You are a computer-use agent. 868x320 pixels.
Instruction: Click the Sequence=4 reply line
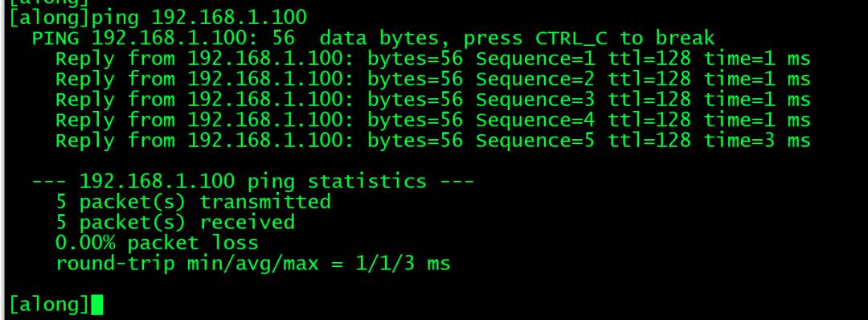(433, 120)
